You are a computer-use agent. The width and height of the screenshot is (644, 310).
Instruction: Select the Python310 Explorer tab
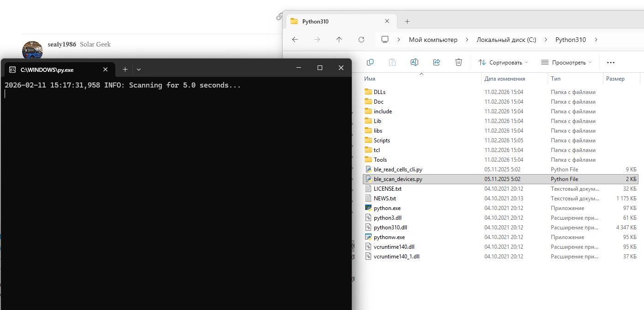click(x=332, y=21)
